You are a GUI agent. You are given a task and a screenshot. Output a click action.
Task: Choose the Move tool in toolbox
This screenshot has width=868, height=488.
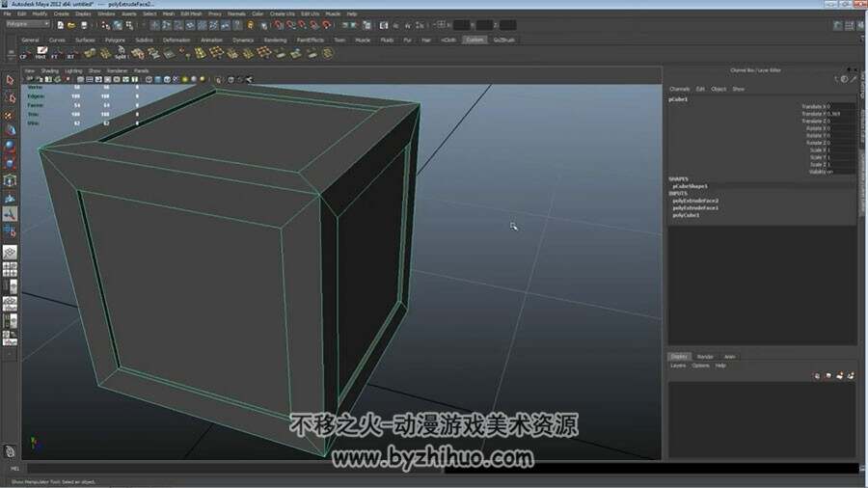pos(10,130)
